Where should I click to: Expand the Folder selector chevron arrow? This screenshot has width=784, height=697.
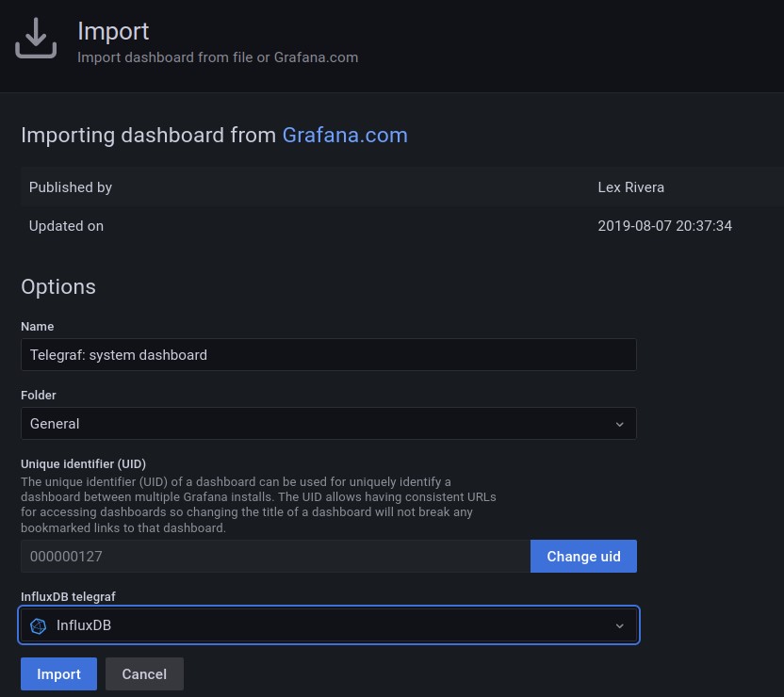click(x=619, y=424)
